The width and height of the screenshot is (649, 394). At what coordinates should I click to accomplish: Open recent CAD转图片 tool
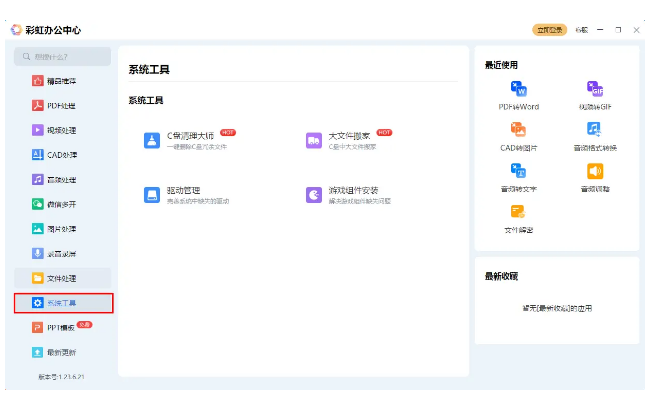click(519, 137)
